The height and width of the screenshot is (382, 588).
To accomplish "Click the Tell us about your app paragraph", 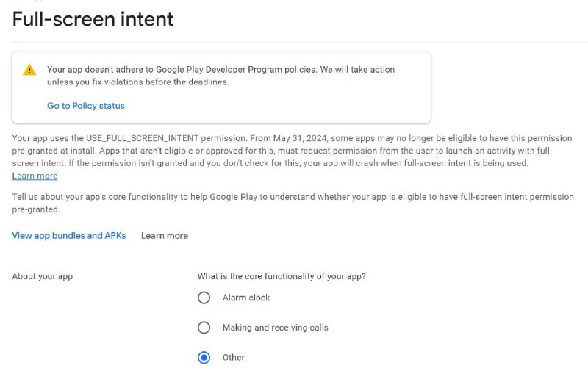I will tap(293, 203).
